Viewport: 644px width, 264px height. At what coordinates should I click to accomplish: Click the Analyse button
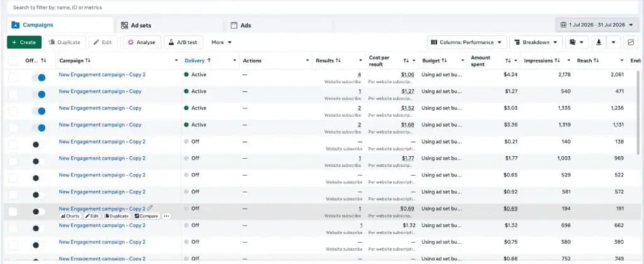(142, 42)
